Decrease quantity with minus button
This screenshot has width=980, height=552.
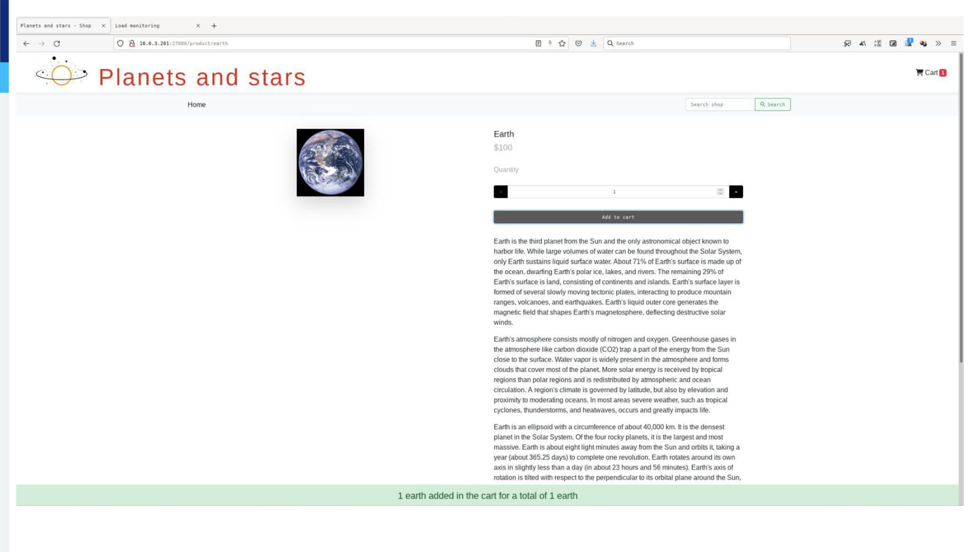click(x=501, y=192)
